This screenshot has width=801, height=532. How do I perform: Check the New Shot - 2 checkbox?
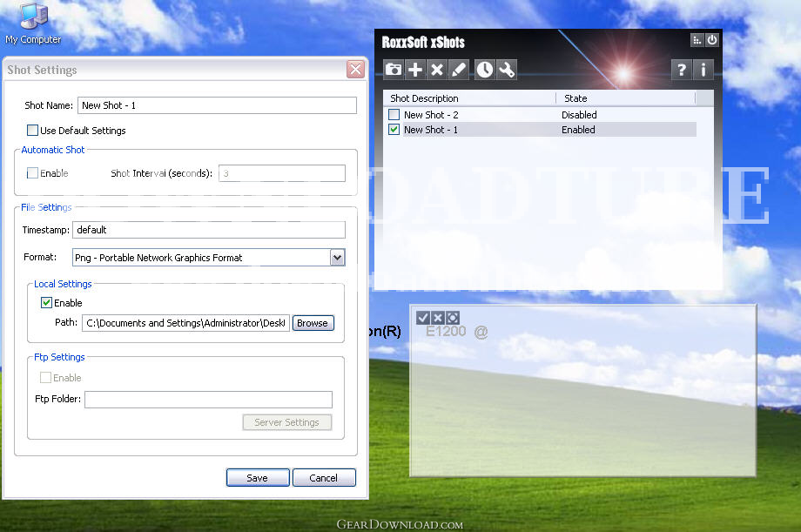click(x=394, y=114)
